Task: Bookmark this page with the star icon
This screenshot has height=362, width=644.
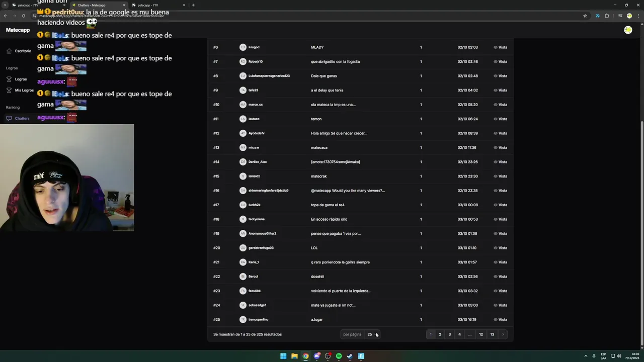Action: pyautogui.click(x=585, y=16)
